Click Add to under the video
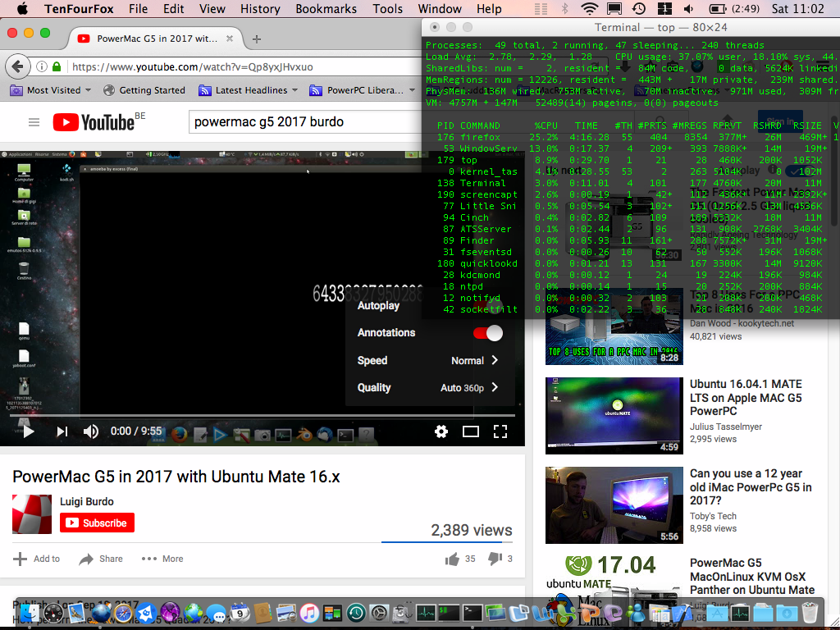Screen dimensions: 840x630 (36, 559)
